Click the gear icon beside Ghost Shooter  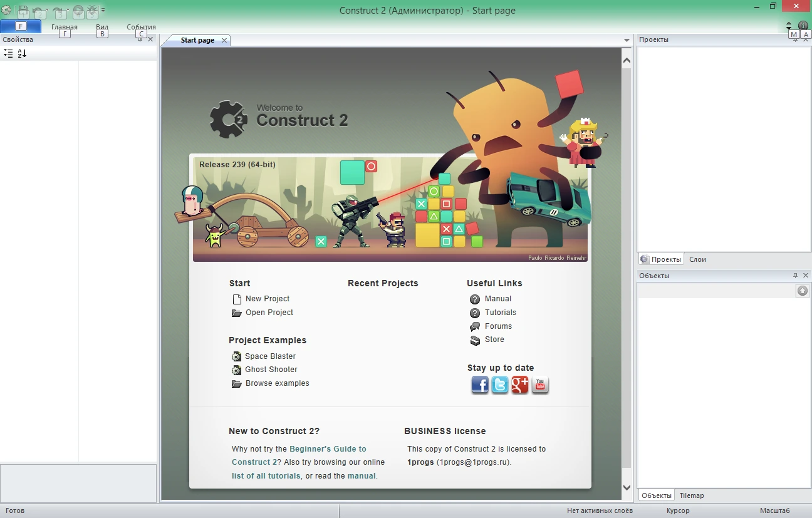(x=236, y=370)
